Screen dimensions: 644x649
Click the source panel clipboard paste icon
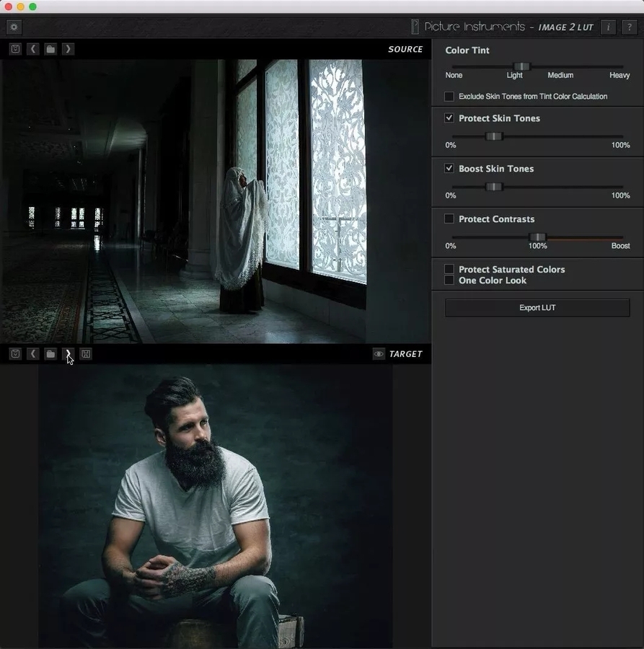[15, 49]
